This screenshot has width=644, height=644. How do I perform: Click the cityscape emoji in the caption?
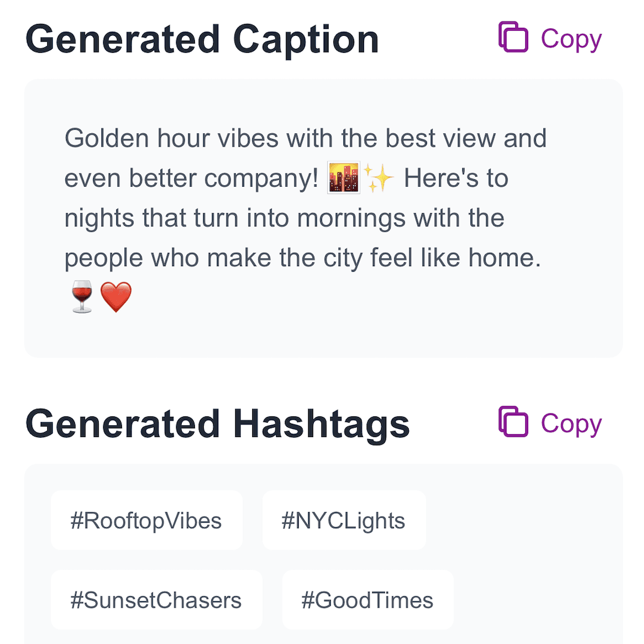point(344,178)
